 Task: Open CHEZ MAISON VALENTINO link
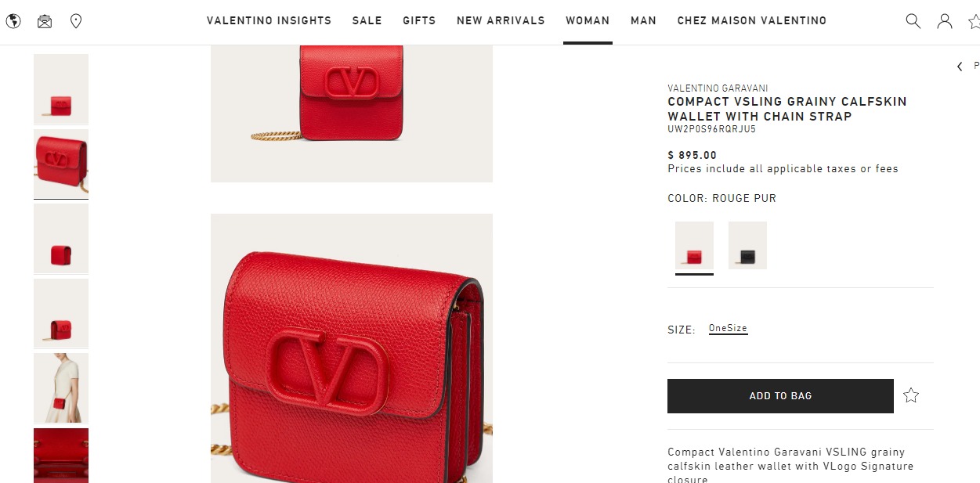[x=752, y=21]
